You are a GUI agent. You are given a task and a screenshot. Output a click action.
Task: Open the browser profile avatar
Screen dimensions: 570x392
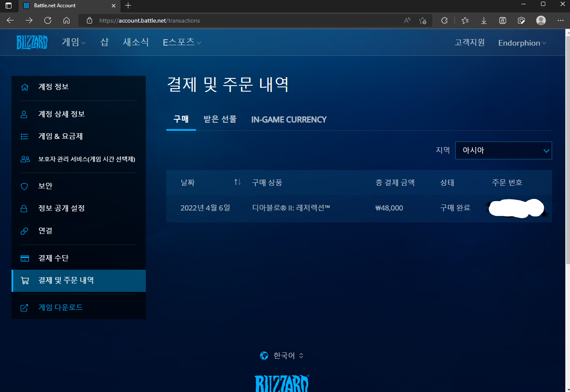pyautogui.click(x=541, y=20)
